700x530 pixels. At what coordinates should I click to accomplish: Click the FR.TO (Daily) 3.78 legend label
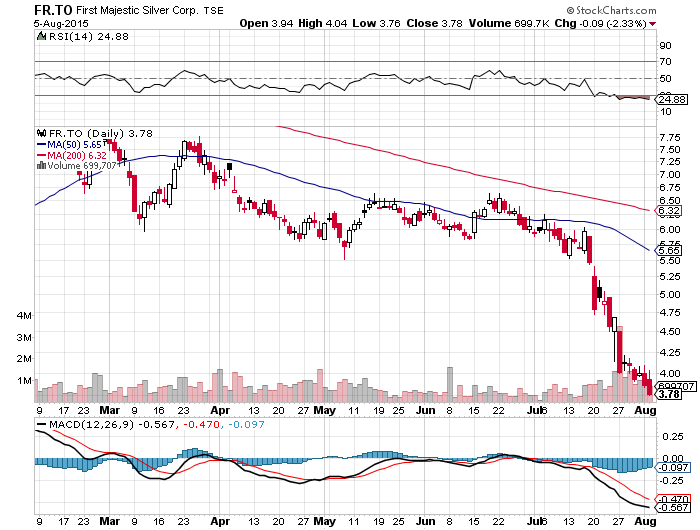[x=100, y=134]
